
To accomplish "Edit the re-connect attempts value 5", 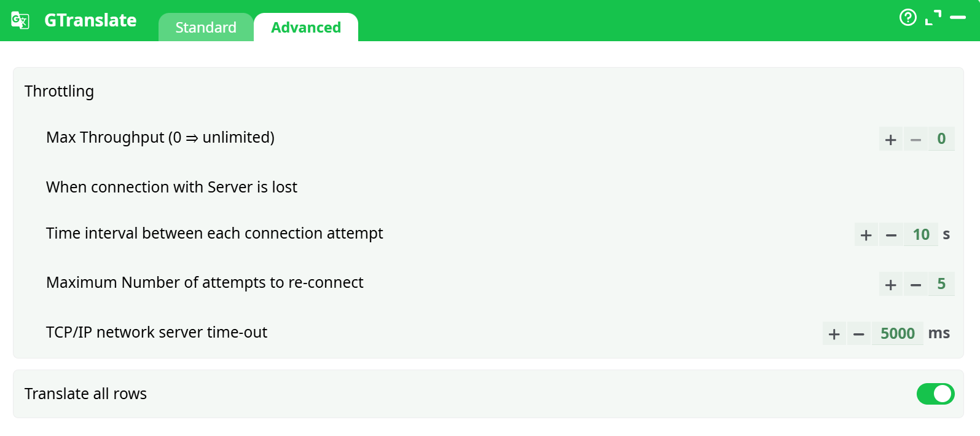I will (x=941, y=283).
